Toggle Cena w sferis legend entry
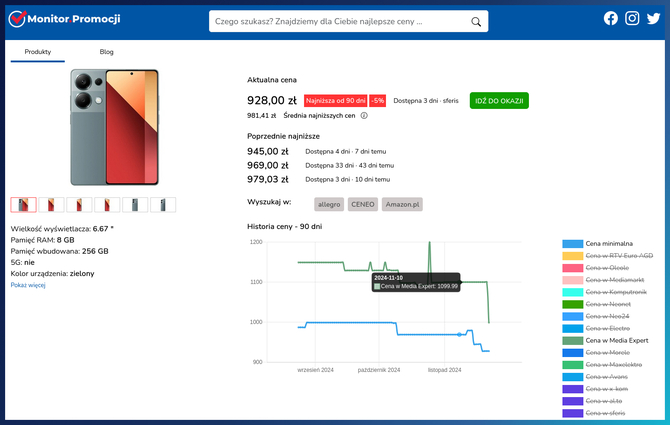 (x=594, y=413)
